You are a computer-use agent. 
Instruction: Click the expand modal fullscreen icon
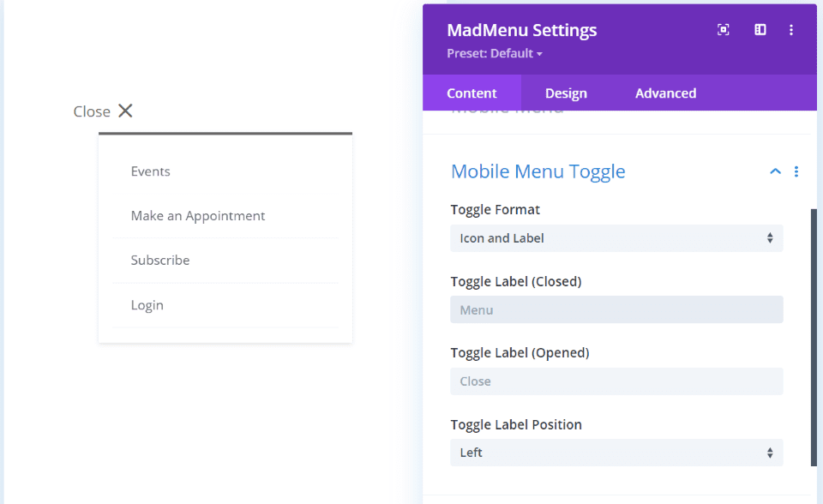click(723, 30)
